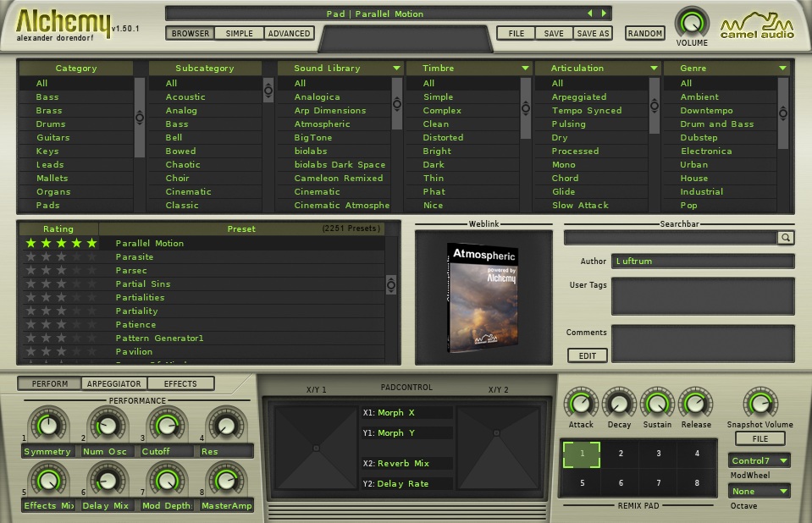Switch to the BROWSER view

point(190,34)
